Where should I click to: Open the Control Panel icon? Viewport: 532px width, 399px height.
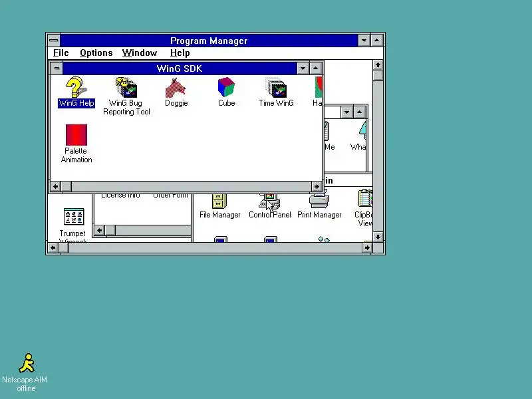(x=270, y=206)
